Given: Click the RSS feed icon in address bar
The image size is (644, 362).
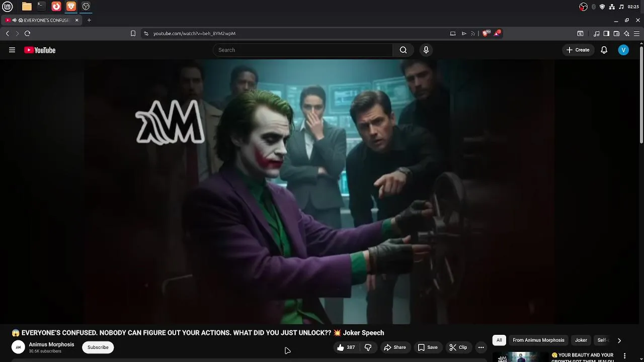Looking at the screenshot, I should point(473,33).
